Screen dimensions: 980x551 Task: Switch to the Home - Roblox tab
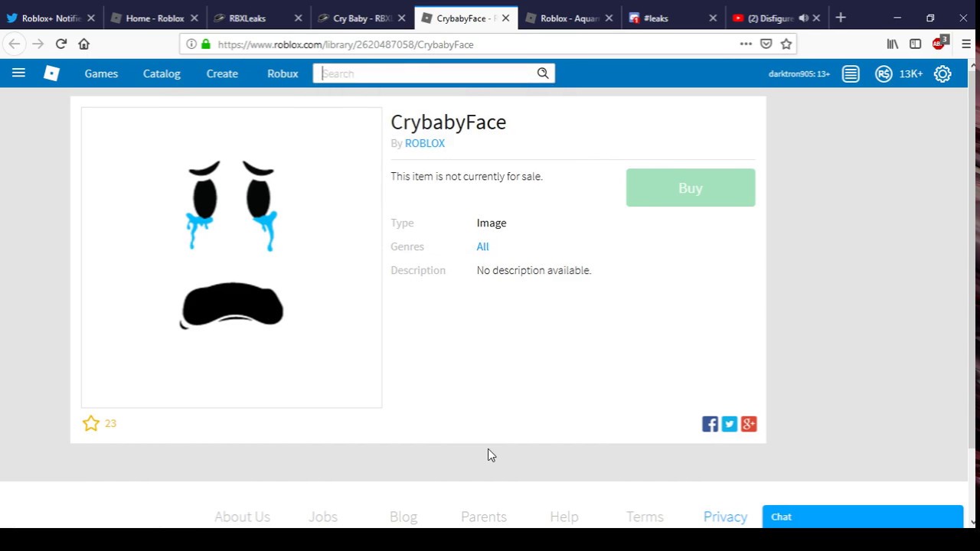coord(155,18)
